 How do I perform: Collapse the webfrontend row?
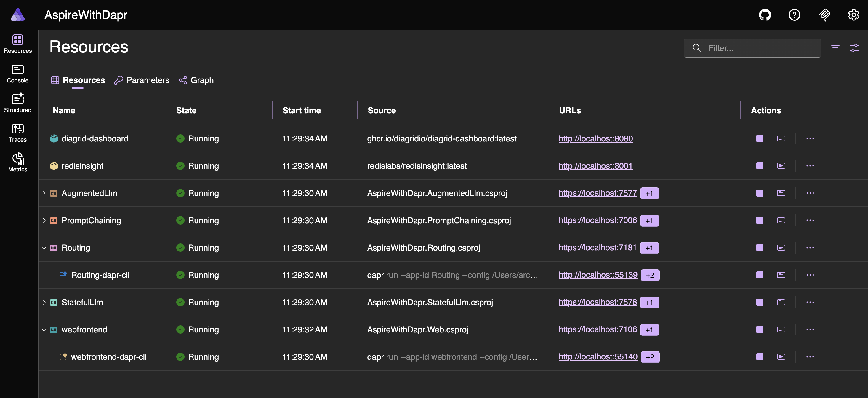44,329
